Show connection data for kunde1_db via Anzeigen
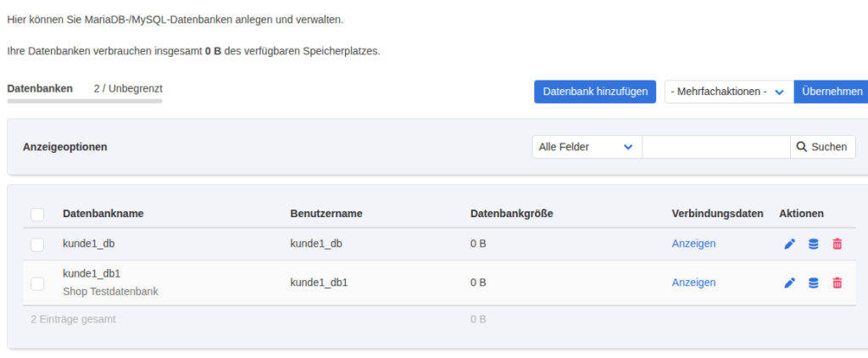The height and width of the screenshot is (358, 868). (693, 243)
